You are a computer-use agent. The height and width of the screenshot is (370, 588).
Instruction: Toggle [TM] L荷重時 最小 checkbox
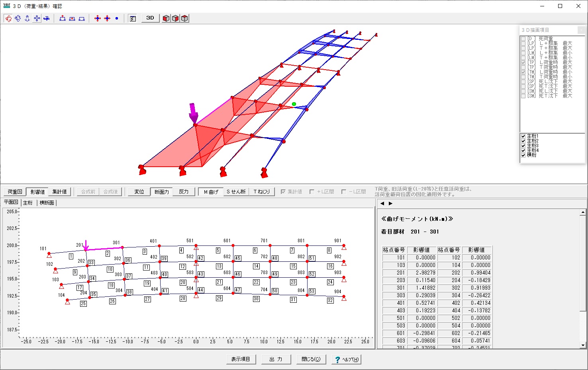pyautogui.click(x=523, y=72)
